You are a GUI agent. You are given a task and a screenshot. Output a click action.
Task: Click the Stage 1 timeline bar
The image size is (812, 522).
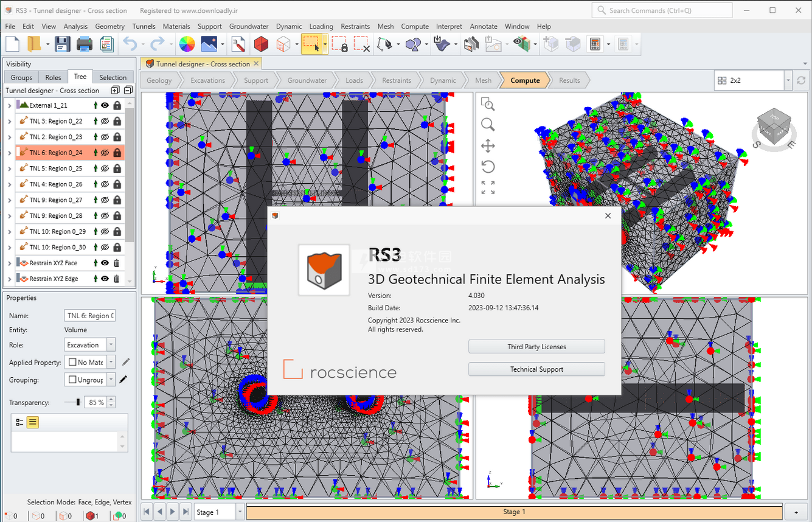[514, 512]
